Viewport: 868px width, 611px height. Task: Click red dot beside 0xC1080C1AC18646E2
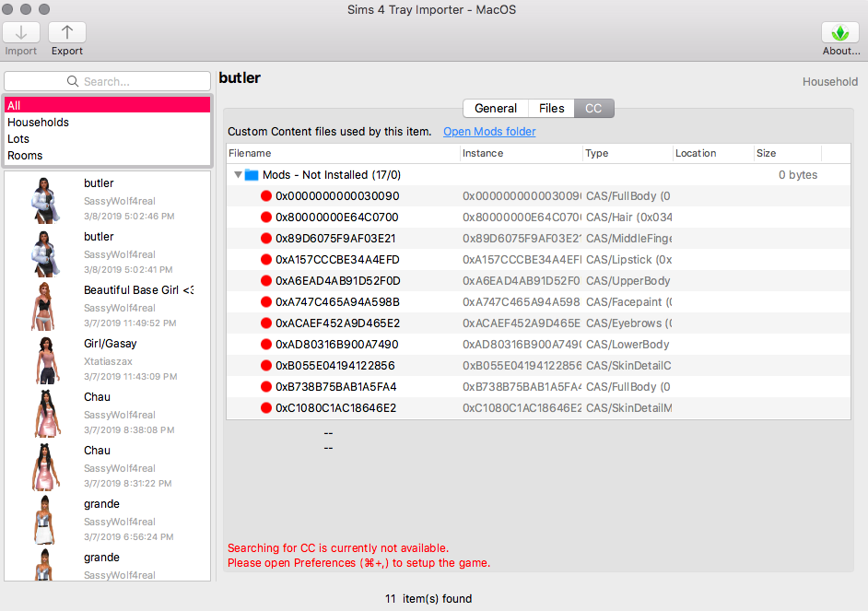(x=266, y=408)
